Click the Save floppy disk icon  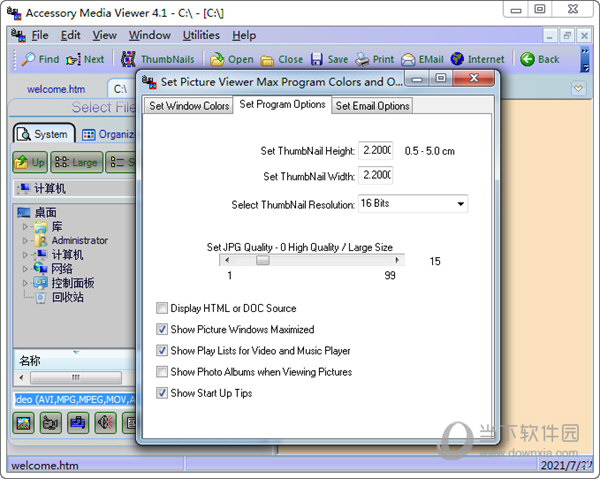pos(316,59)
